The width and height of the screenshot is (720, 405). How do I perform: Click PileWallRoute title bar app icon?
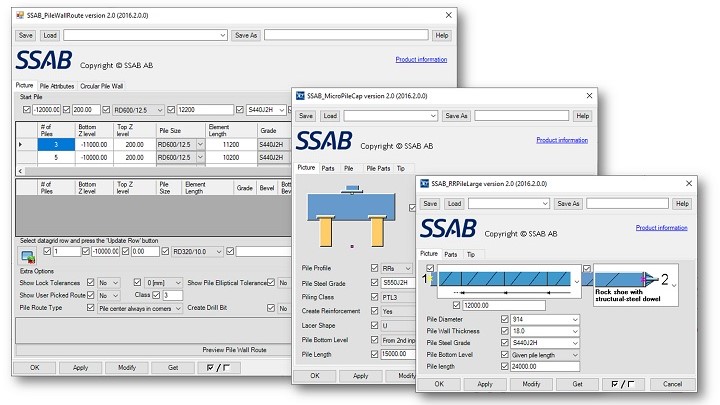tap(20, 15)
